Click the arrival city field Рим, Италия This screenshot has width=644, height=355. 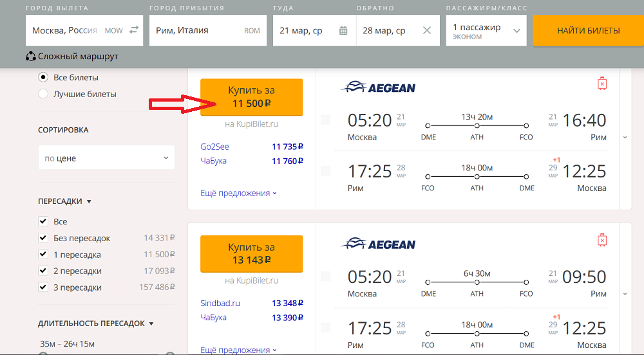208,31
